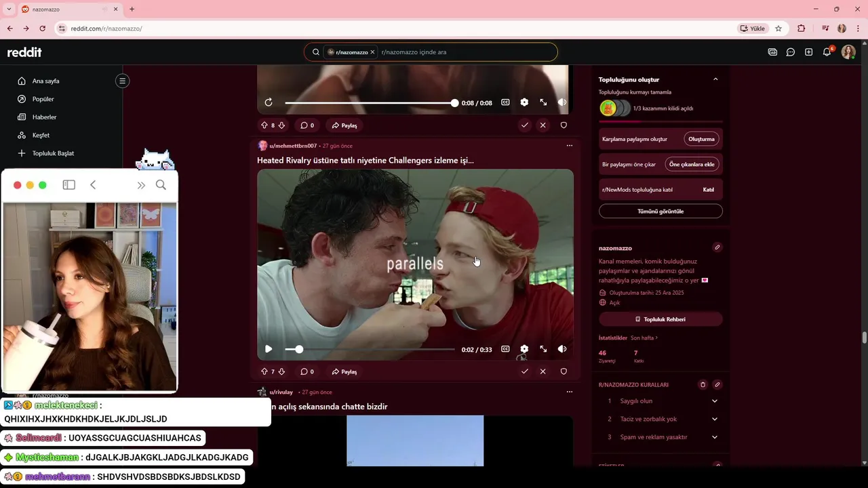This screenshot has height=488, width=868.
Task: Reload the page in Chrome
Action: (x=42, y=28)
